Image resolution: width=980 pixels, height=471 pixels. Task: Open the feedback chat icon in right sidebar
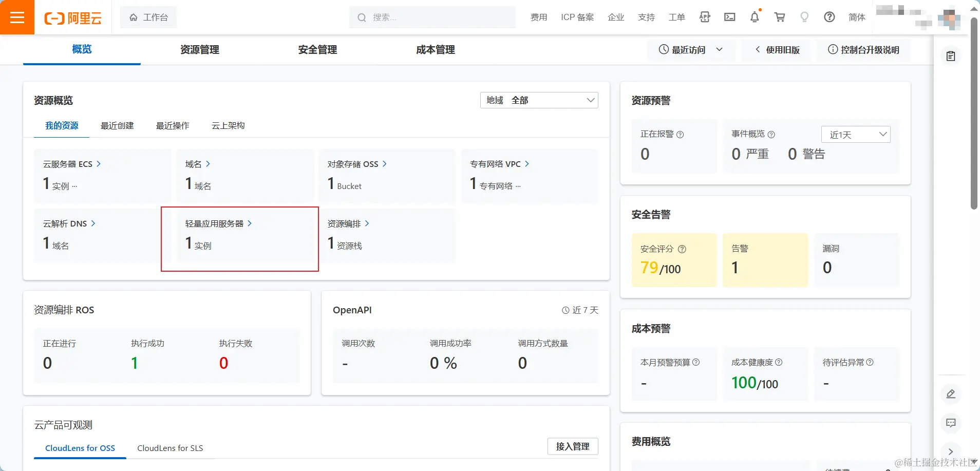951,423
